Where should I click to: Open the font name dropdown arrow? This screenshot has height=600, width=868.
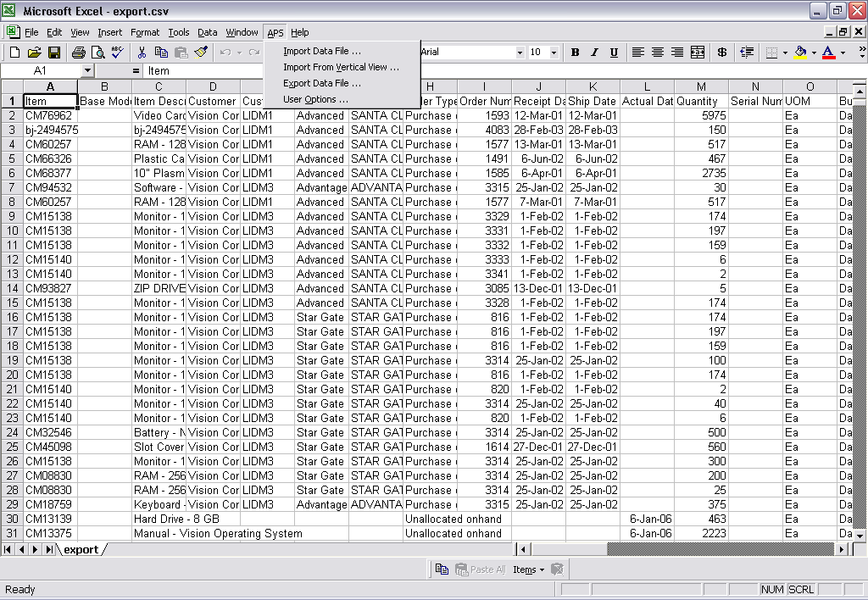(520, 53)
